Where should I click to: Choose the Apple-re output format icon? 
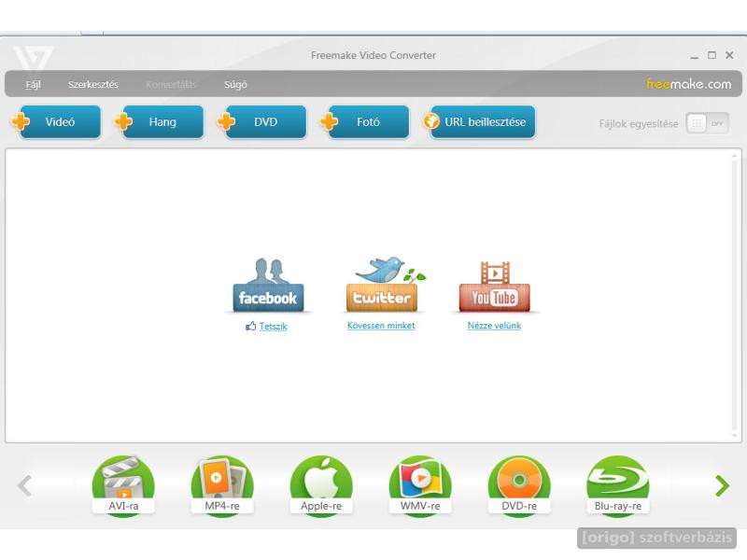pos(321,486)
